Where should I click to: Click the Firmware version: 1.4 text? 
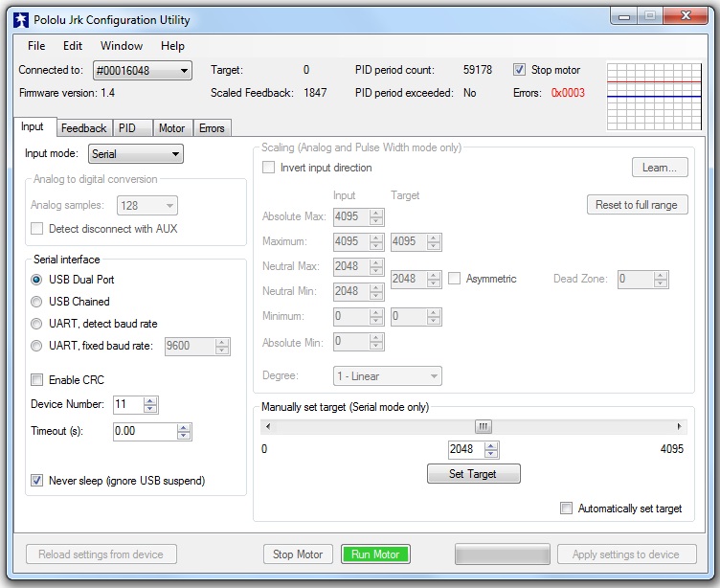click(67, 93)
